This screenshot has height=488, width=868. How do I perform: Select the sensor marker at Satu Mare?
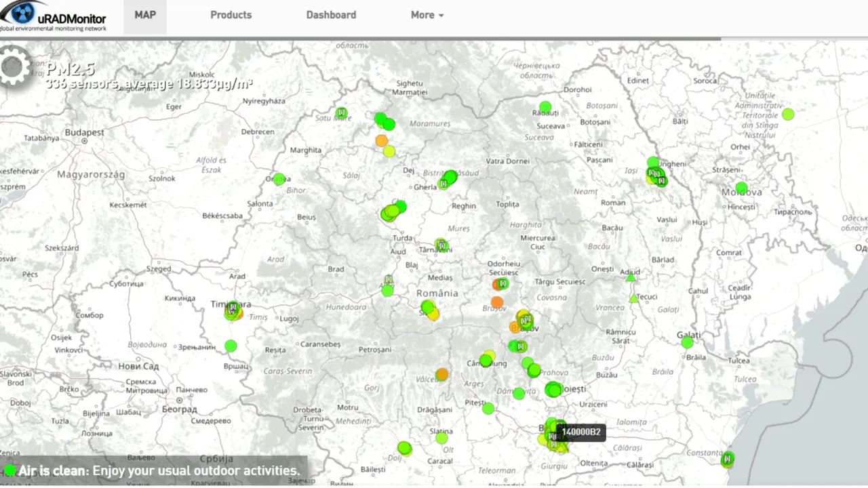pos(341,113)
